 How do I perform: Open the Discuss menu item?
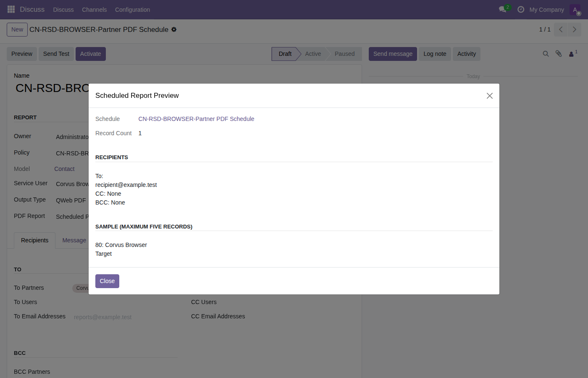pos(63,10)
